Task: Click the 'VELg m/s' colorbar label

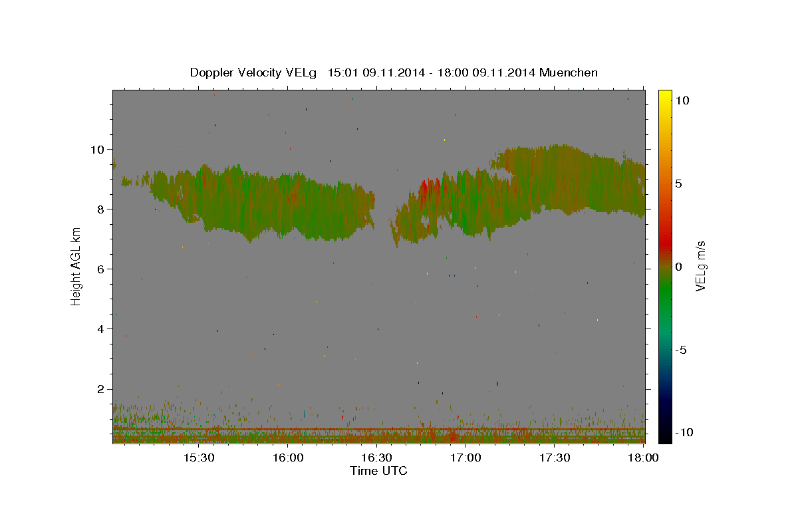Action: tap(700, 266)
